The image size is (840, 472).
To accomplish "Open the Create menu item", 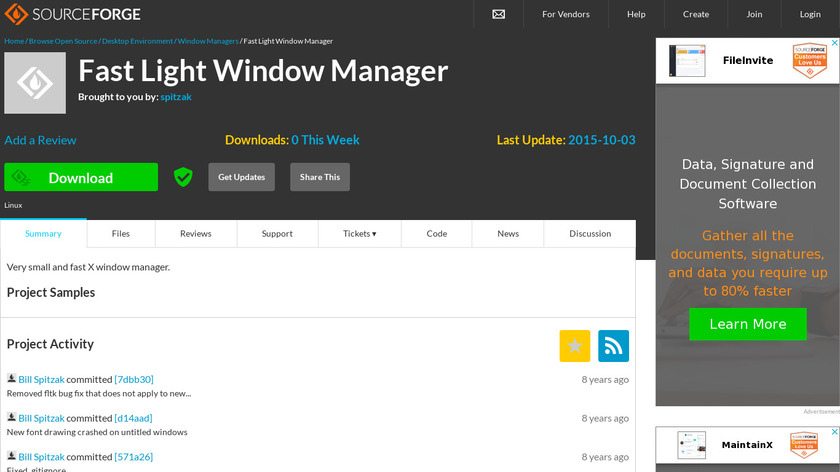I will pos(696,14).
